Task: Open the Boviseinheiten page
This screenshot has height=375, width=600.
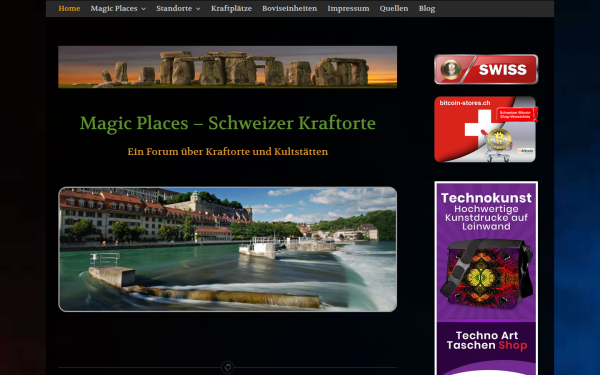Action: 290,8
